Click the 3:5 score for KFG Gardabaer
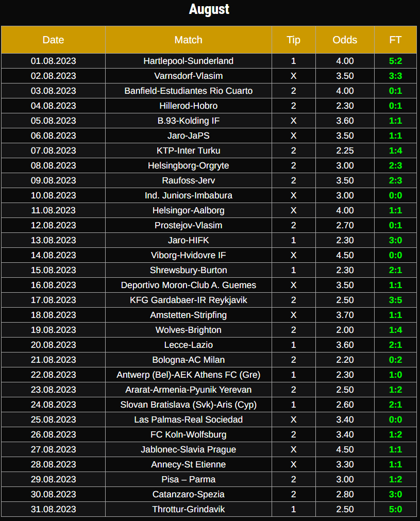This screenshot has width=420, height=521. pyautogui.click(x=395, y=300)
